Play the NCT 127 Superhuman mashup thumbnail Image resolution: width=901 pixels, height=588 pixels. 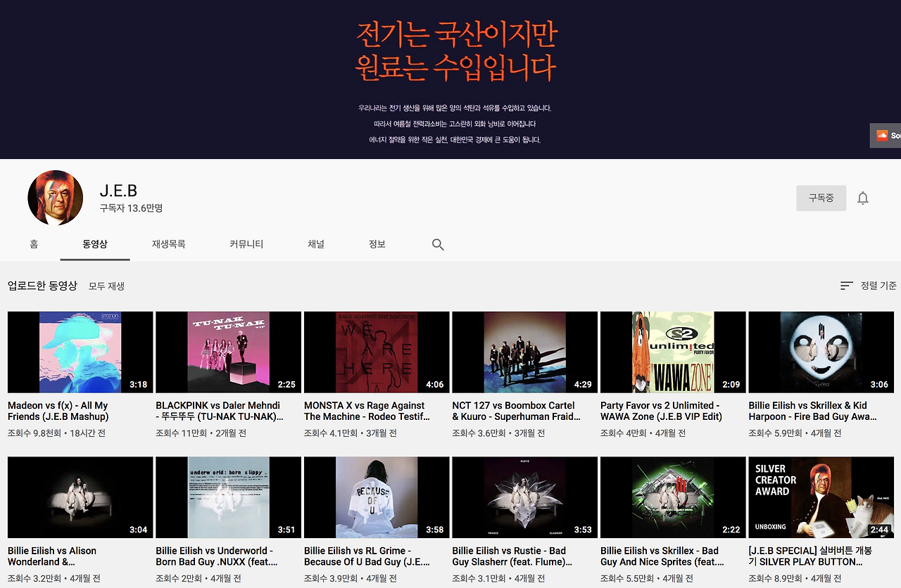pos(524,352)
